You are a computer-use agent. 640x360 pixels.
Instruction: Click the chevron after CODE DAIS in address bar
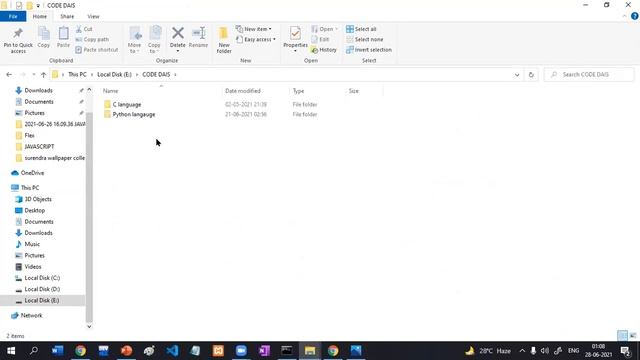click(x=176, y=75)
